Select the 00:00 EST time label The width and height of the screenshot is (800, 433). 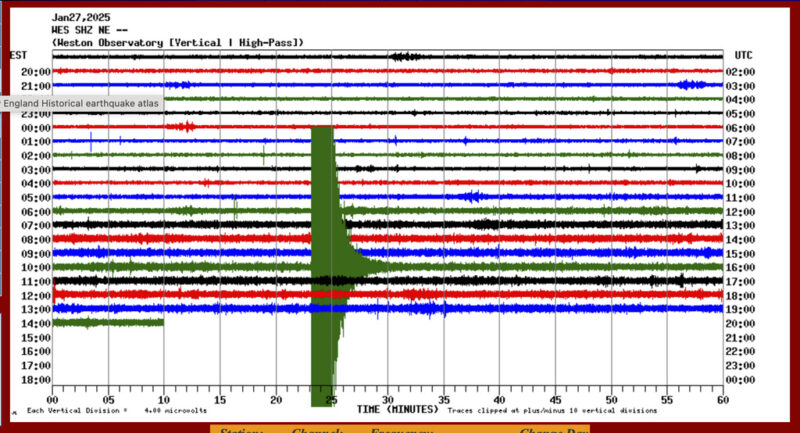pos(35,128)
